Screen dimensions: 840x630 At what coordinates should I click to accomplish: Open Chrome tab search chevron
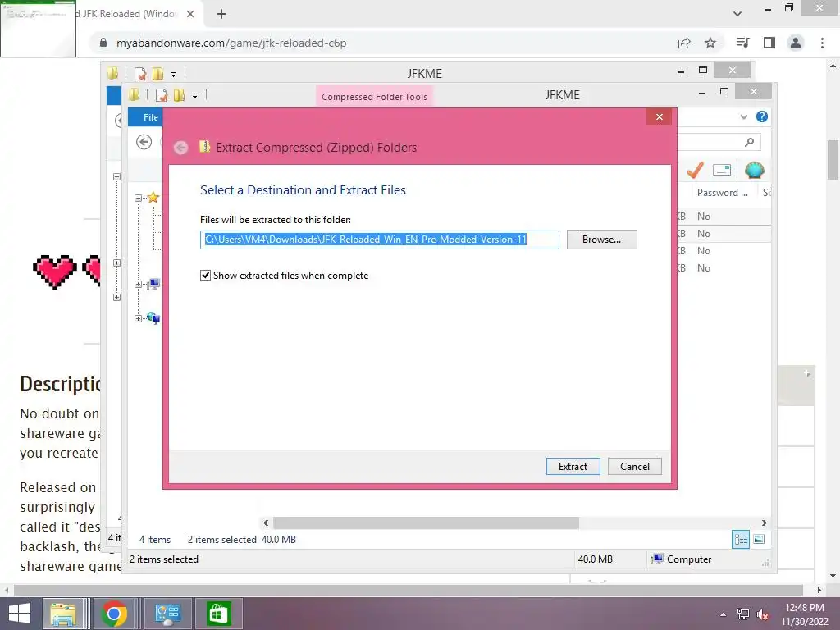point(737,14)
